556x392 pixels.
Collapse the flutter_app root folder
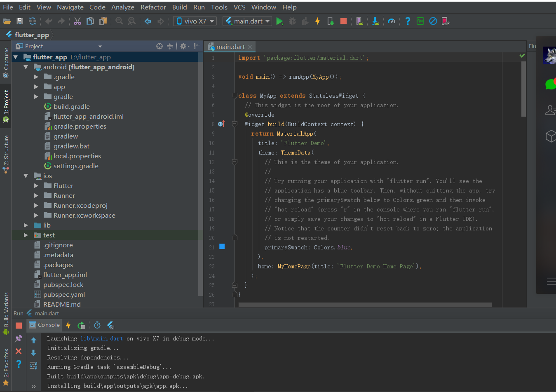click(x=16, y=57)
